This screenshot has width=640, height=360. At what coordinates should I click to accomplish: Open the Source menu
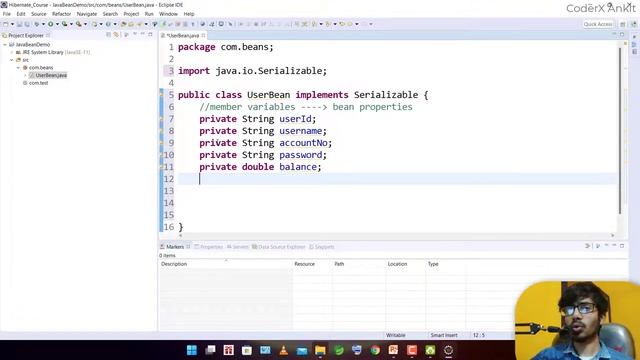39,14
